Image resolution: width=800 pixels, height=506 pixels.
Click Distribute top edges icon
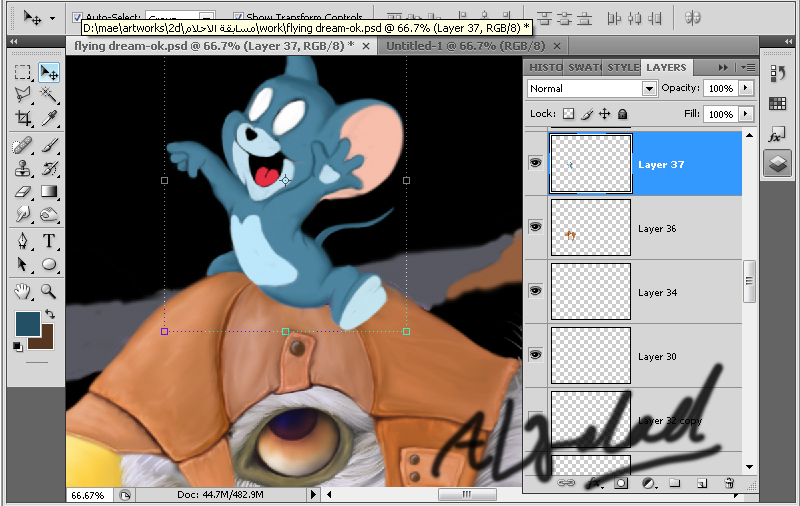(x=544, y=18)
